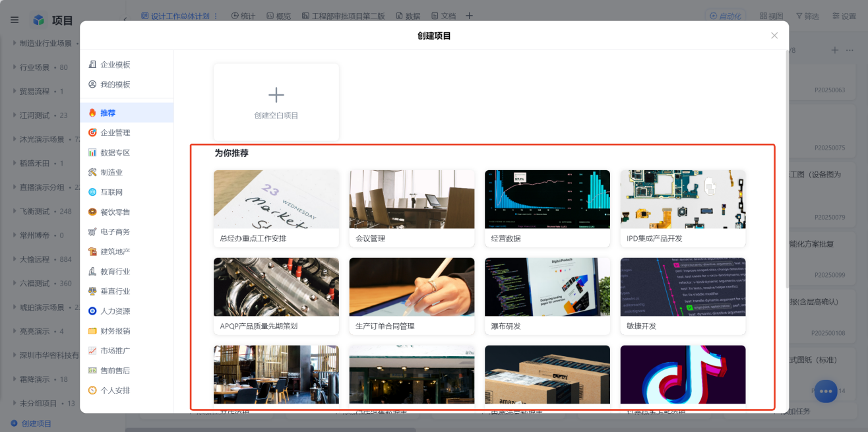Viewport: 868px width, 432px height.
Task: Choose the template with Amazon boxes image
Action: click(x=547, y=375)
